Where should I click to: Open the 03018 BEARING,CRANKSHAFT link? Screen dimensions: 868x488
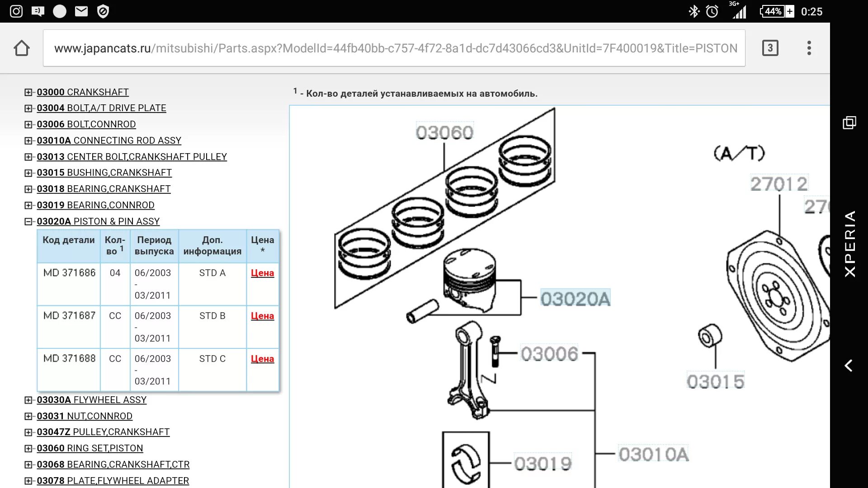[x=104, y=189]
